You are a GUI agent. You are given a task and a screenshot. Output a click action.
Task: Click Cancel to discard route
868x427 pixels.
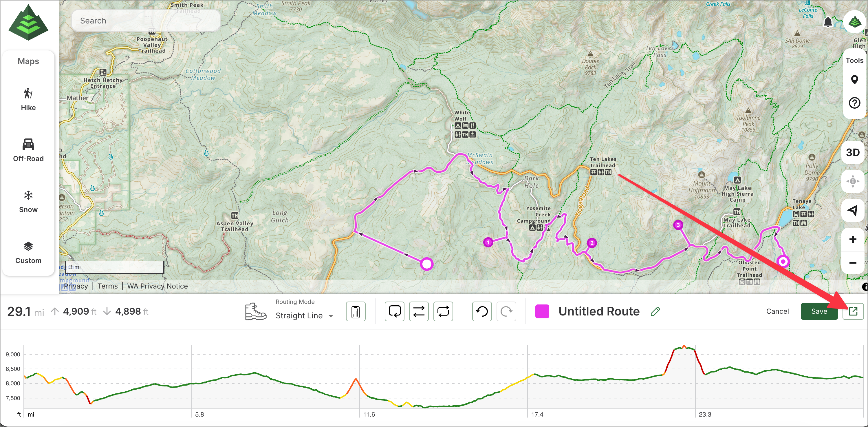pos(777,311)
